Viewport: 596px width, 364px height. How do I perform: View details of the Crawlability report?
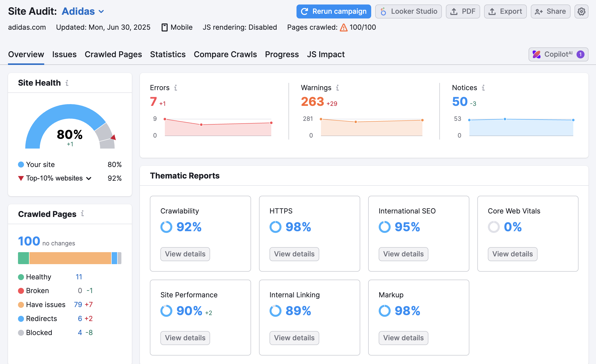click(x=185, y=254)
